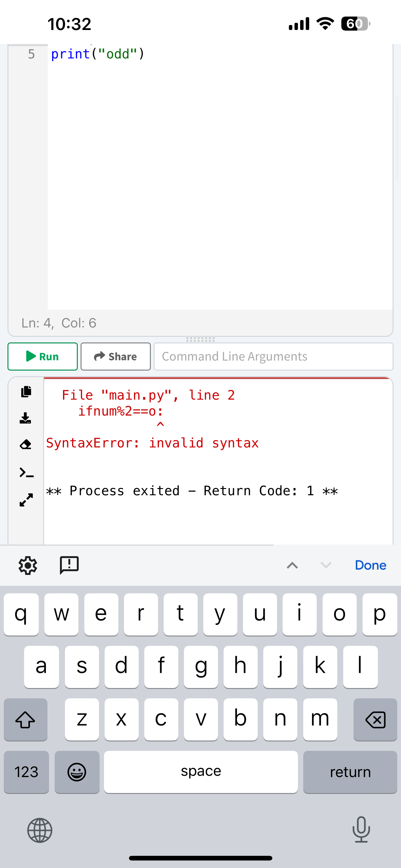The height and width of the screenshot is (868, 401).
Task: Clear the console with eraser icon
Action: point(26,445)
